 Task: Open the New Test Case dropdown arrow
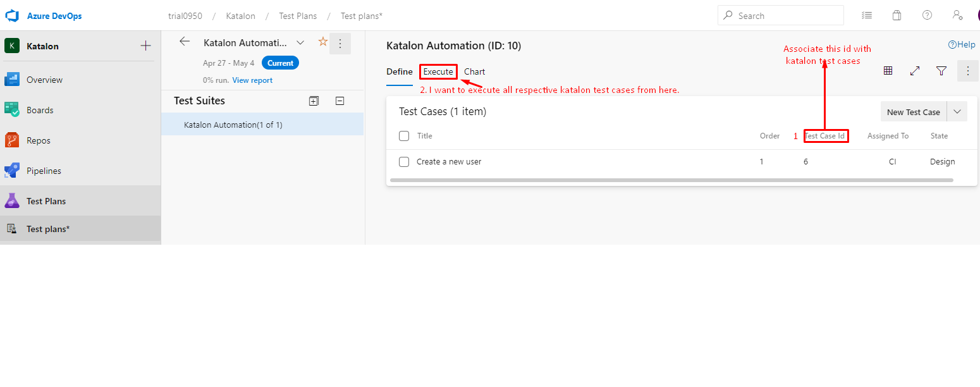(x=957, y=111)
